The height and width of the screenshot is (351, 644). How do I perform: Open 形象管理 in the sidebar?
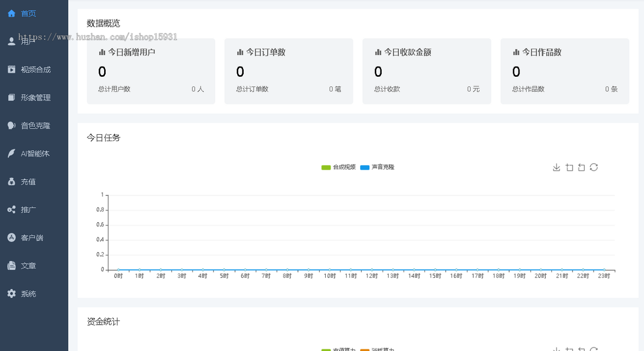35,98
